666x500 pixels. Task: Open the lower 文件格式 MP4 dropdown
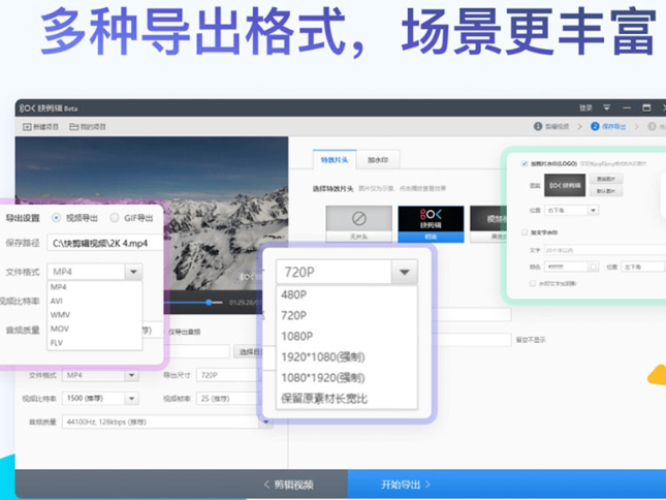pyautogui.click(x=100, y=375)
